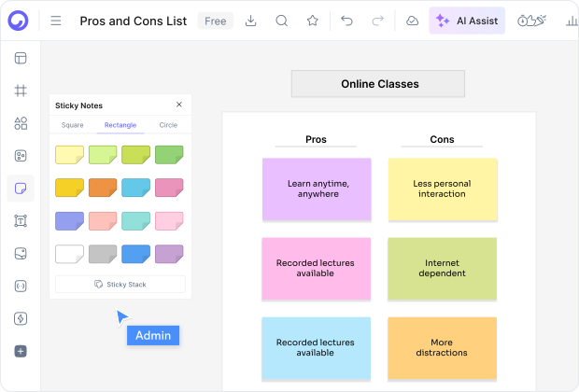Click the app logo icon

18,21
